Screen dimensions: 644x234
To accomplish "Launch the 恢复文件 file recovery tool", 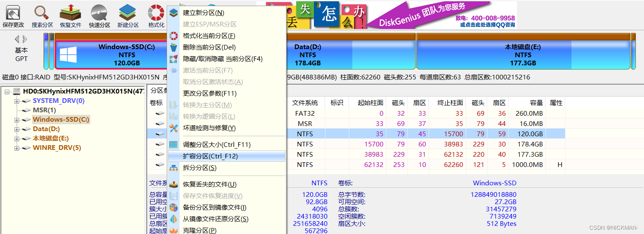I will point(70,16).
